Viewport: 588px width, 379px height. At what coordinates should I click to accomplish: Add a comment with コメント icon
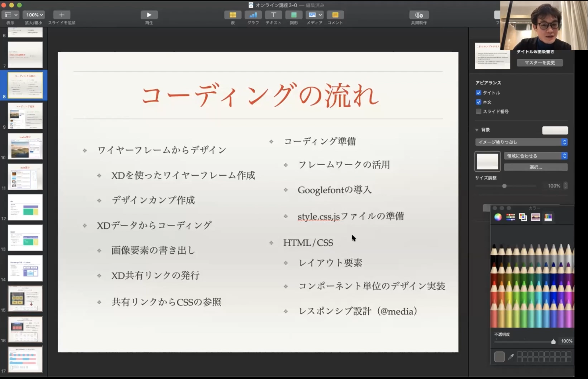(335, 15)
